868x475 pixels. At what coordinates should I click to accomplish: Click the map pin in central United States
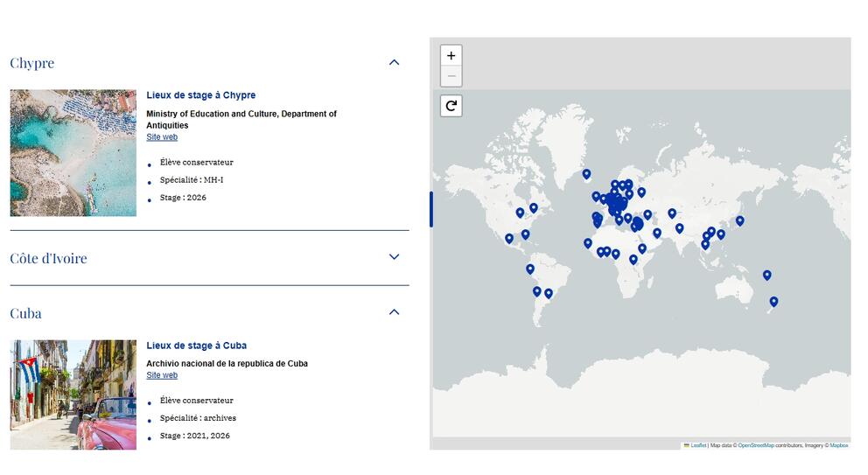tap(520, 213)
